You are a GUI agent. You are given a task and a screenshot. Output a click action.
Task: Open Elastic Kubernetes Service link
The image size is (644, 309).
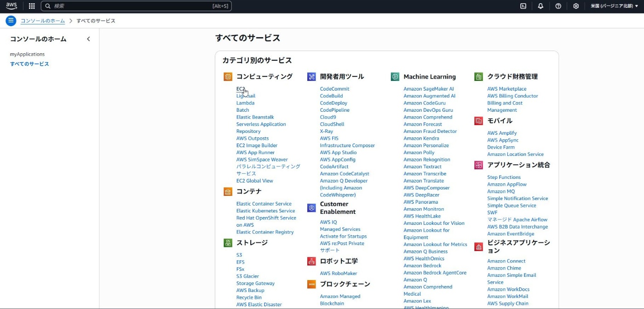coord(265,211)
